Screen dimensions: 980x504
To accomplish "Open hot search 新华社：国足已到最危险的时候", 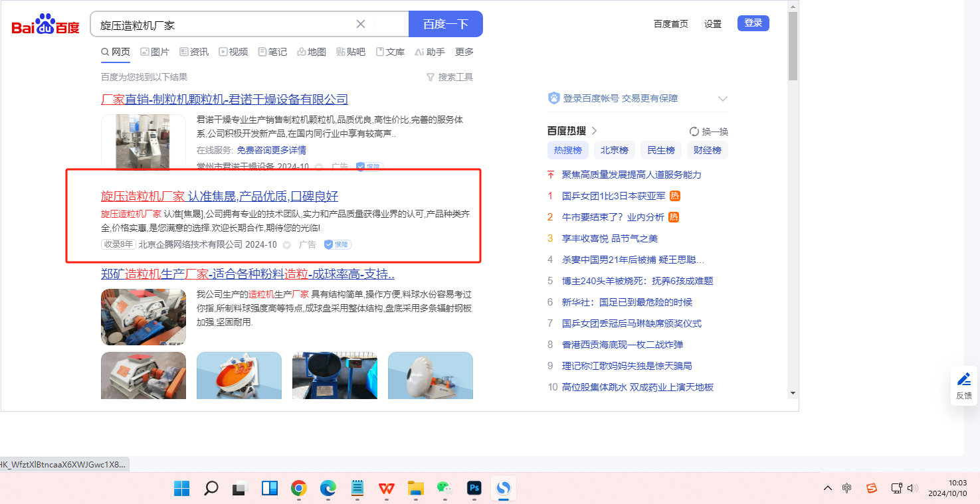I will point(627,302).
